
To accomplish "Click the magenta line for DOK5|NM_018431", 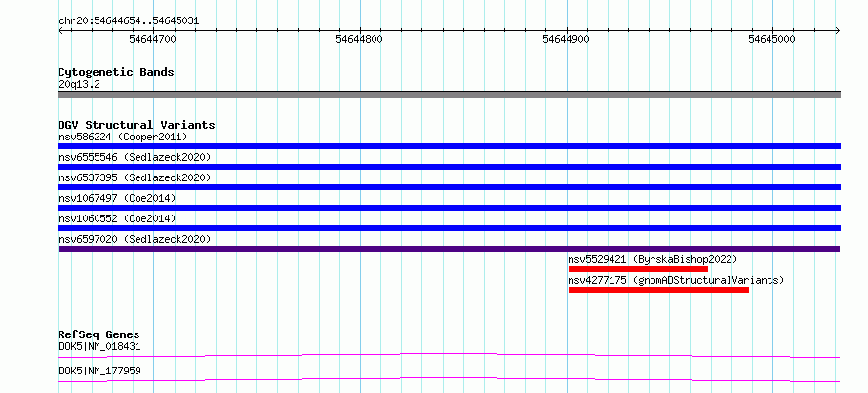I will [x=449, y=355].
